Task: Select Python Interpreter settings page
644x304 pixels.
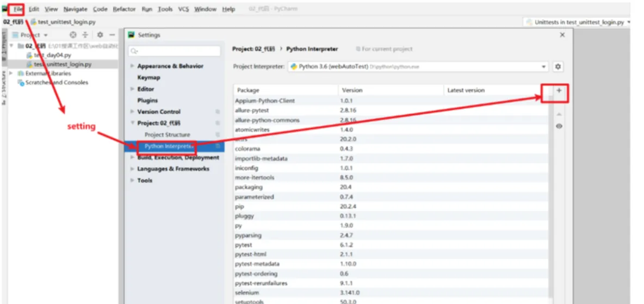Action: pyautogui.click(x=174, y=146)
